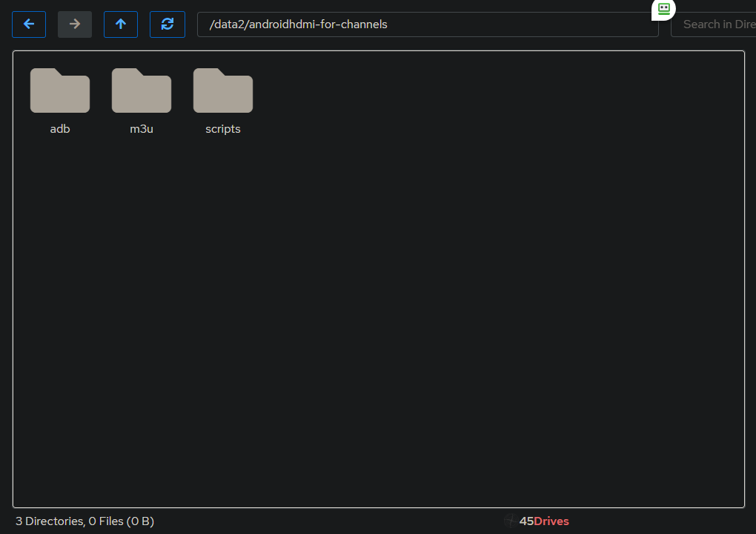The image size is (756, 534).
Task: Click the m3u folder name label
Action: 142,129
